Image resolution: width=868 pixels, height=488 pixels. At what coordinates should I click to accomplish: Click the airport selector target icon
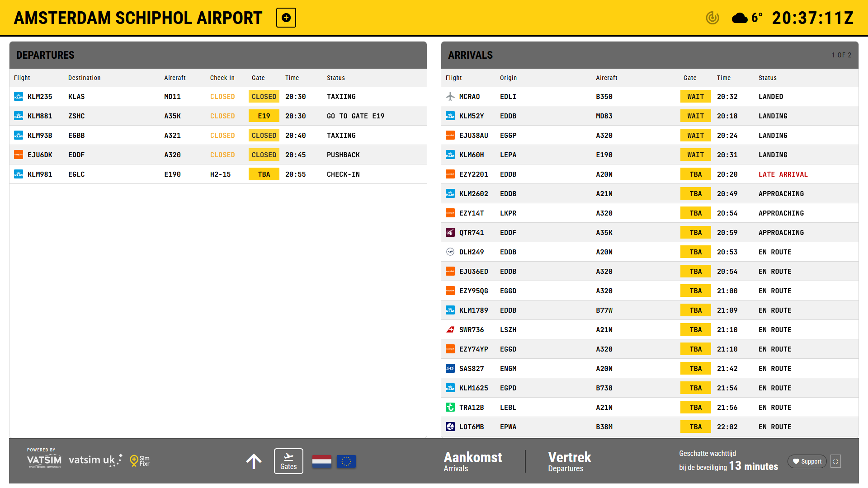point(286,18)
